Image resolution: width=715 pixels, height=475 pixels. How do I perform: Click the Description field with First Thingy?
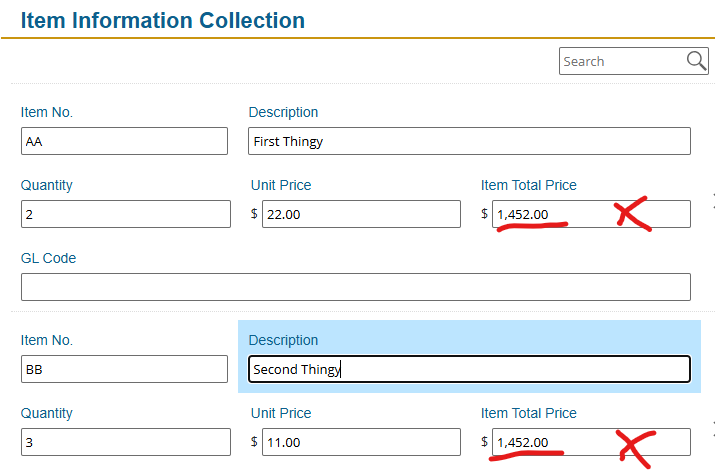click(x=469, y=141)
